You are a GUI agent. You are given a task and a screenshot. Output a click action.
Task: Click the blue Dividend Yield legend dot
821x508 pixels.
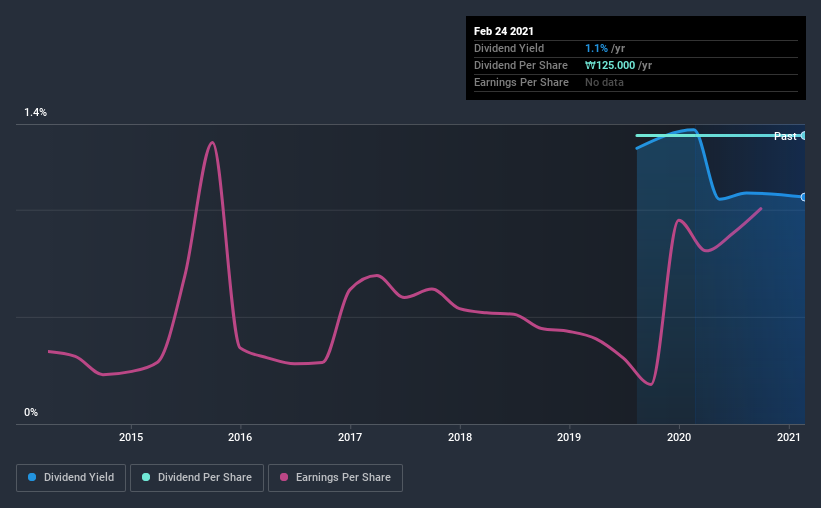click(32, 477)
